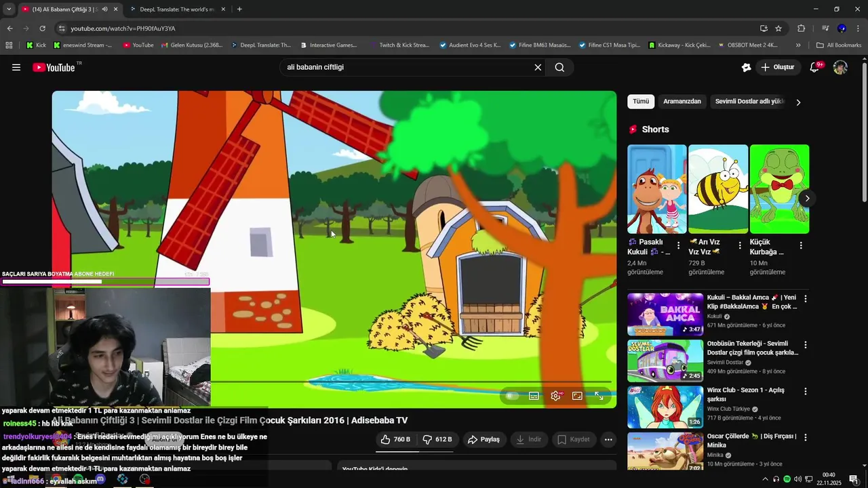This screenshot has width=868, height=488.
Task: Save video with Kaydet button
Action: click(x=574, y=439)
